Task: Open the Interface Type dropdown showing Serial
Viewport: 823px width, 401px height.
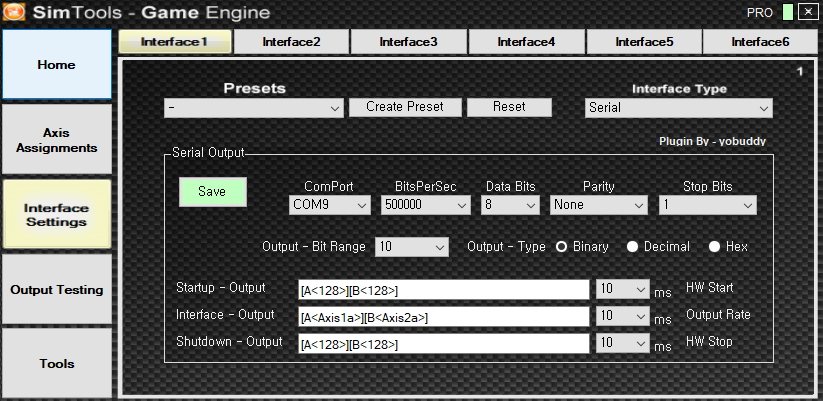Action: pos(679,108)
